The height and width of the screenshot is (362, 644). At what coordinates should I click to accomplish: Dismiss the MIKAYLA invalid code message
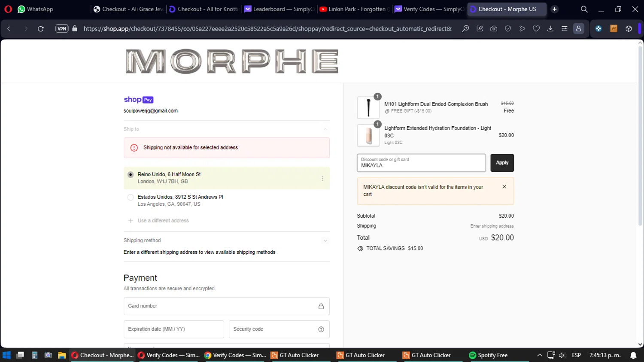tap(504, 187)
